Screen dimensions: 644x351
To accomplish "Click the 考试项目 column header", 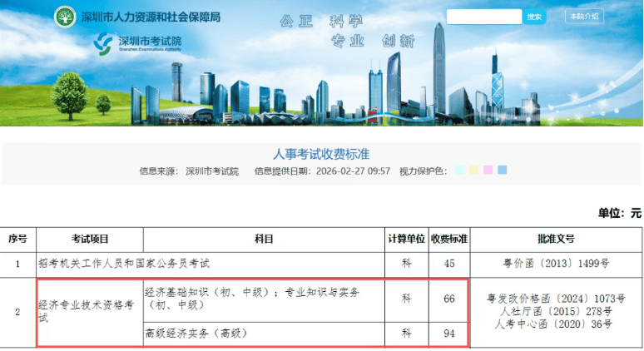I will click(x=90, y=239).
